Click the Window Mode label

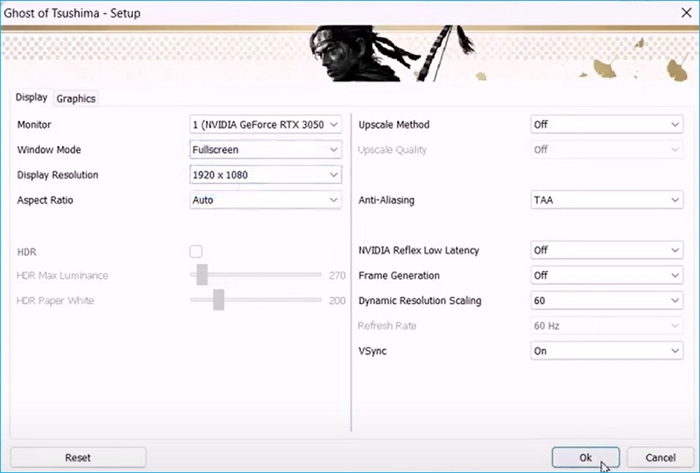click(49, 149)
